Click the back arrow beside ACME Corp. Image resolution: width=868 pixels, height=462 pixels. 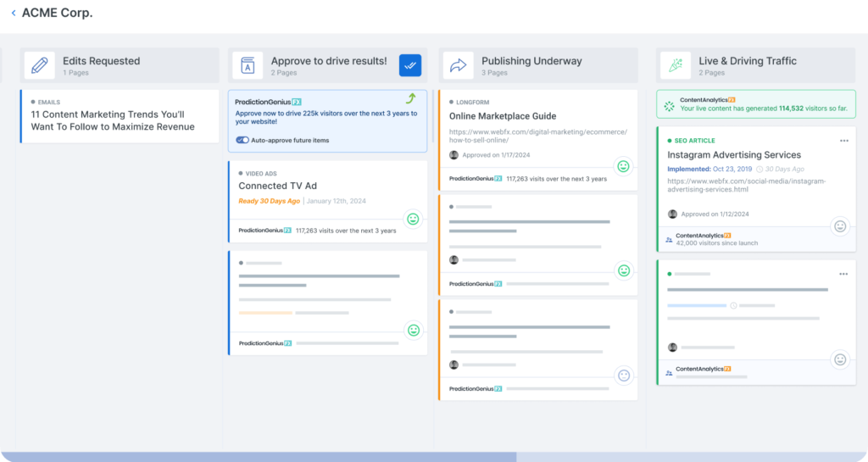pyautogui.click(x=14, y=13)
